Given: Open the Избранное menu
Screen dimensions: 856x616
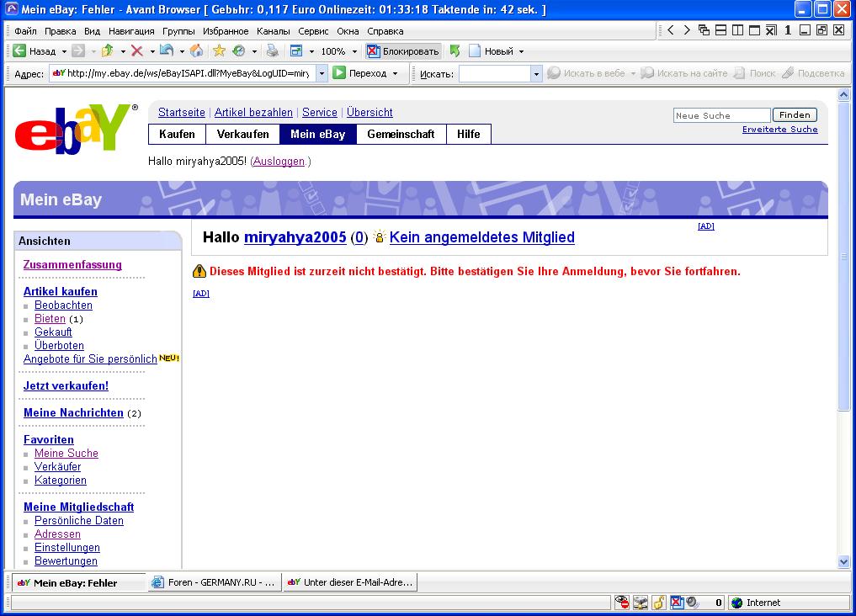Looking at the screenshot, I should (226, 31).
